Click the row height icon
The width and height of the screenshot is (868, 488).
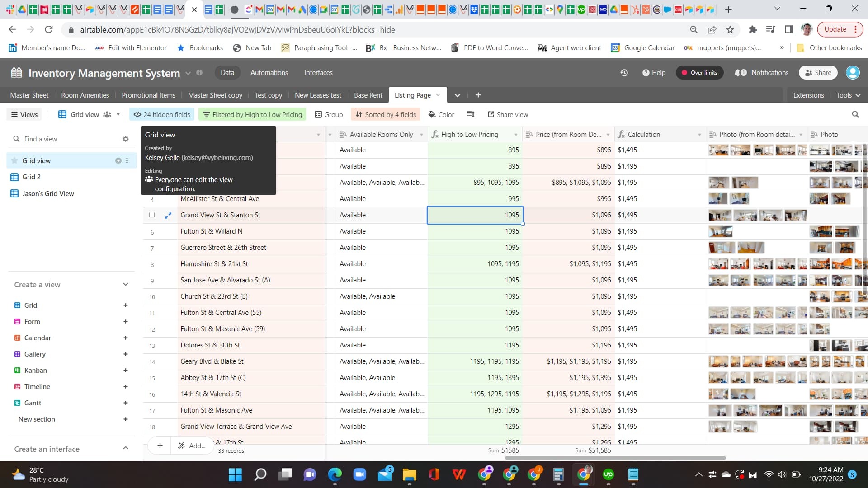click(x=471, y=115)
